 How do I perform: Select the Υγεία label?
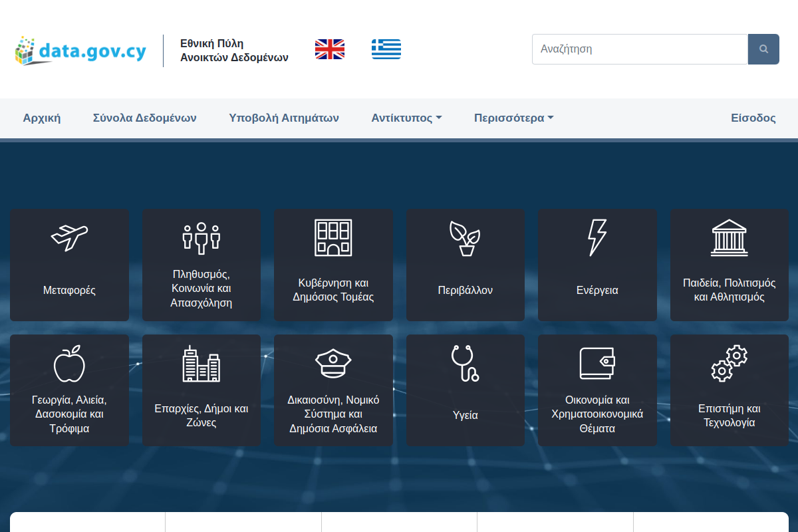465,416
